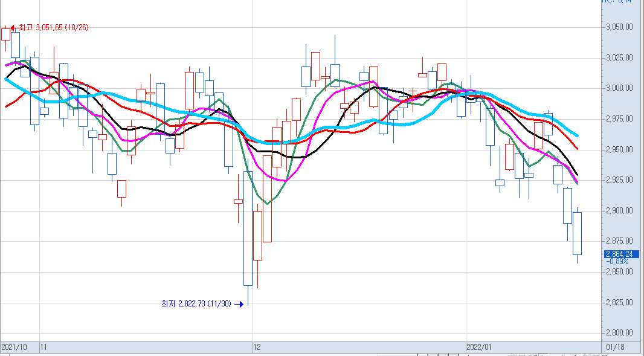This screenshot has width=644, height=356.
Task: Select the green moving average line
Action: pos(267,203)
